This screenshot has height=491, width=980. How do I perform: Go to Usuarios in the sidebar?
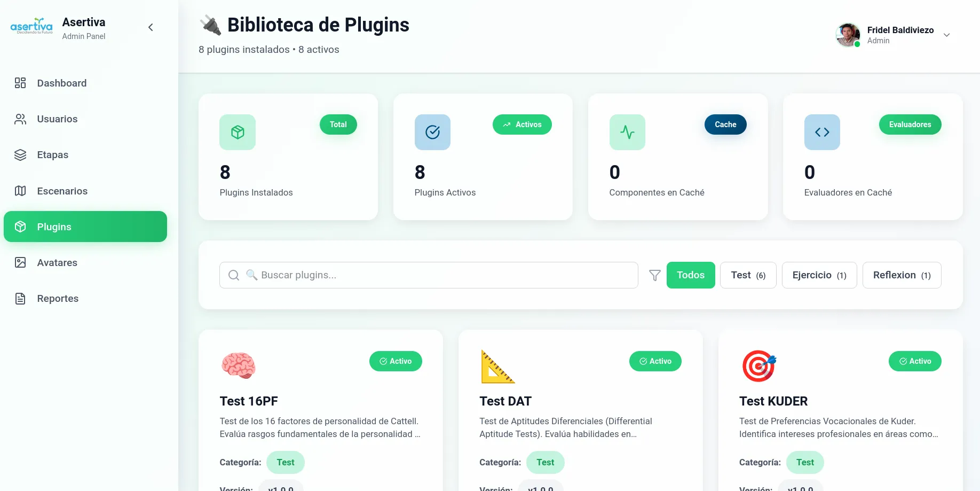[57, 119]
